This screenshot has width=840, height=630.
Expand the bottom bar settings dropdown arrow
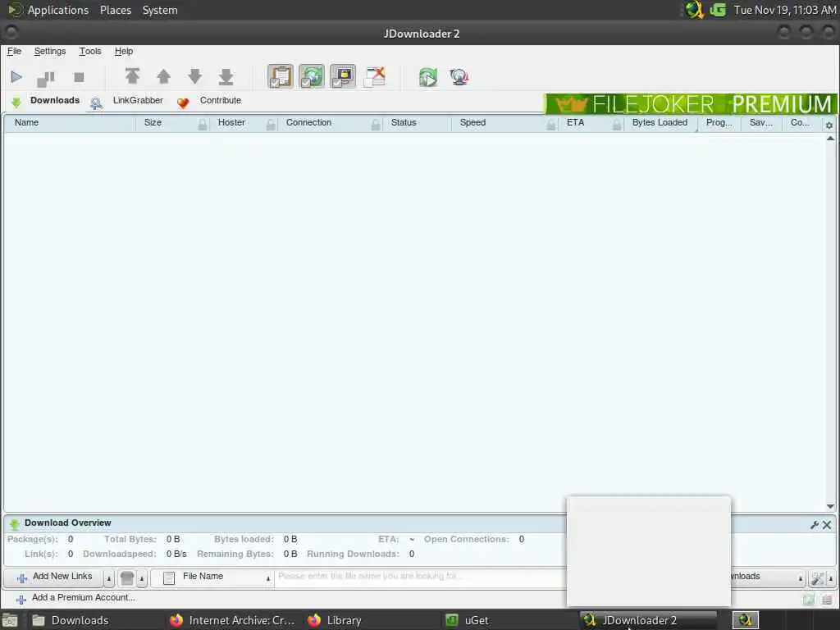pos(831,578)
